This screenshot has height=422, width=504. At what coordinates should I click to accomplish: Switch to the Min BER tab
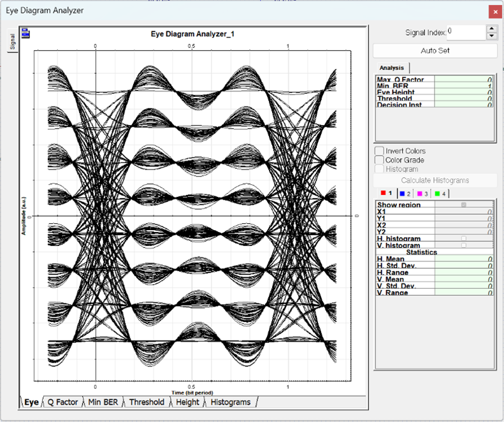(x=103, y=402)
